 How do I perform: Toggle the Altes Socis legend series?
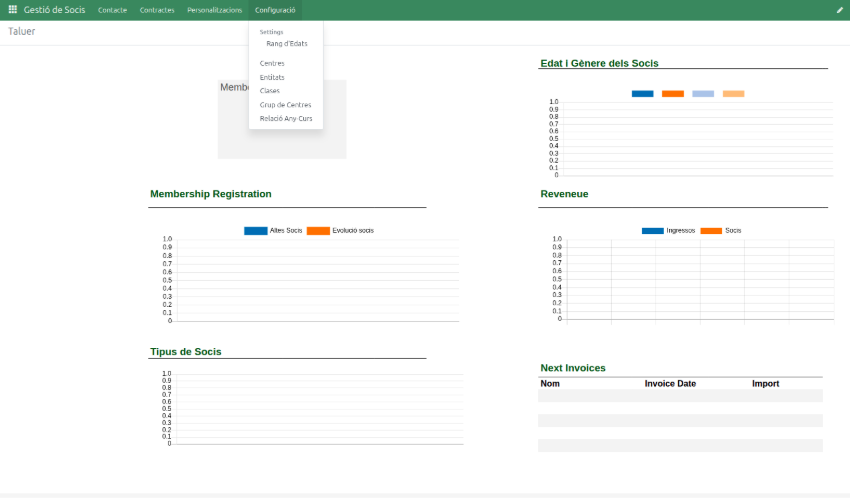click(x=273, y=231)
